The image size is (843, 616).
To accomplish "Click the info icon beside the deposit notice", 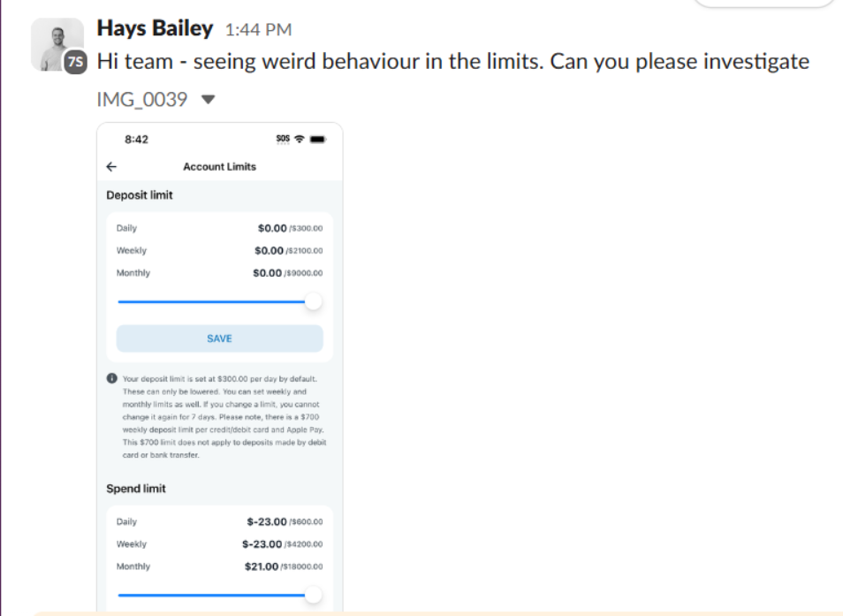I will [x=112, y=378].
